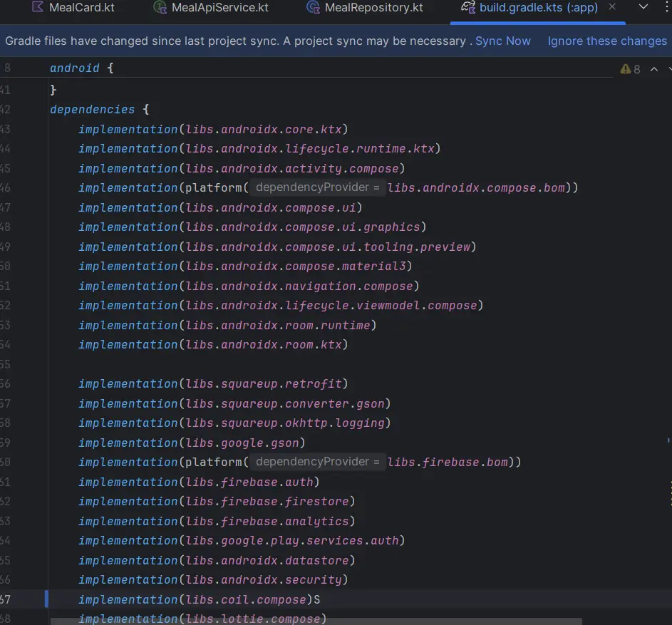The height and width of the screenshot is (625, 672).
Task: Click libs.firebase.analytics dependency line
Action: (x=217, y=521)
